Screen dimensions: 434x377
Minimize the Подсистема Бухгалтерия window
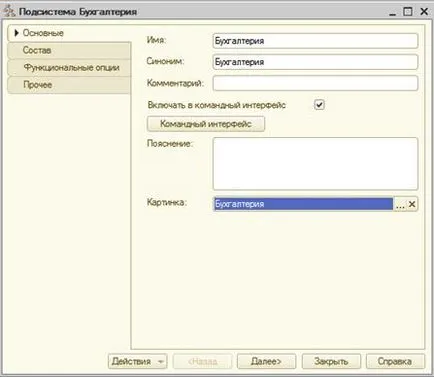(393, 12)
